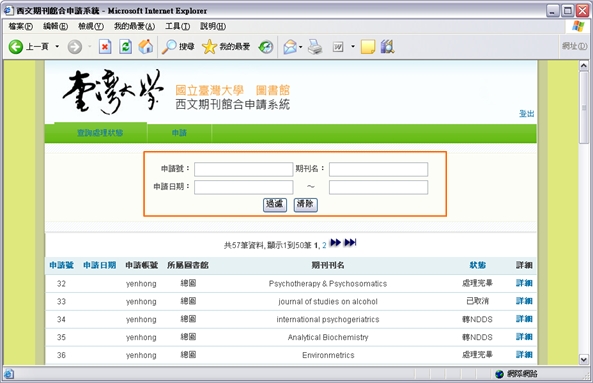Open 詳細 for Psychotherapy & Psychosomatics
Image resolution: width=593 pixels, height=383 pixels.
tap(524, 283)
